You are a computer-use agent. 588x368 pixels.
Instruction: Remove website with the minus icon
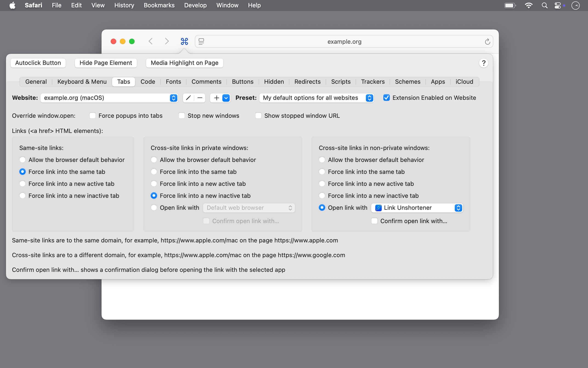pyautogui.click(x=200, y=98)
